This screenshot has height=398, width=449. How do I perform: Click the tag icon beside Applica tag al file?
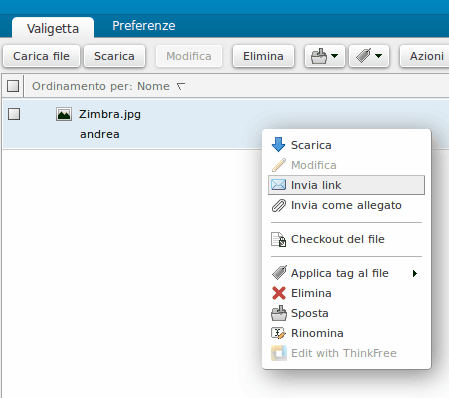tap(279, 273)
